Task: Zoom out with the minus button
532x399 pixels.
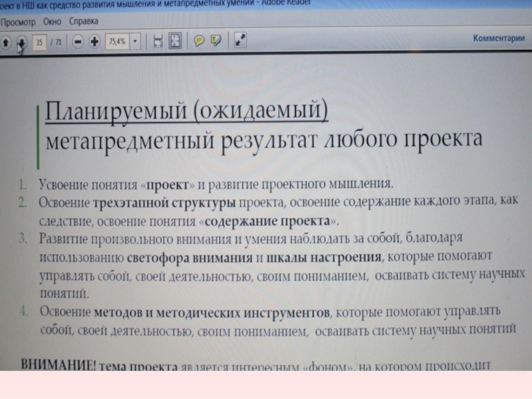Action: [78, 42]
